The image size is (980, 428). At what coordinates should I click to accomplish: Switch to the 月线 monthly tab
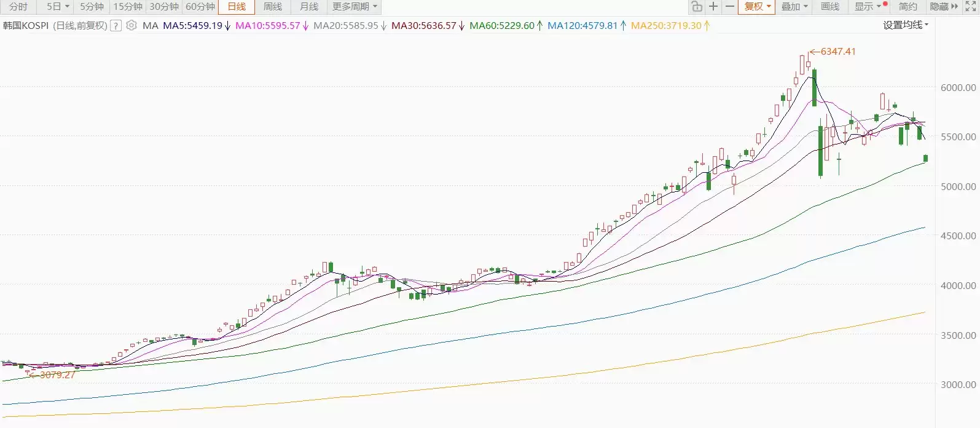tap(309, 7)
